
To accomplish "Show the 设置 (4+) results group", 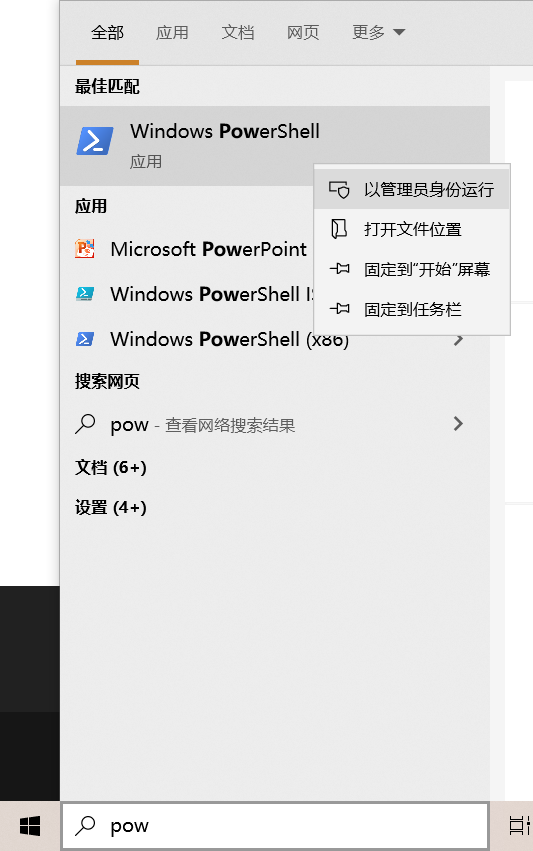I will pyautogui.click(x=111, y=507).
